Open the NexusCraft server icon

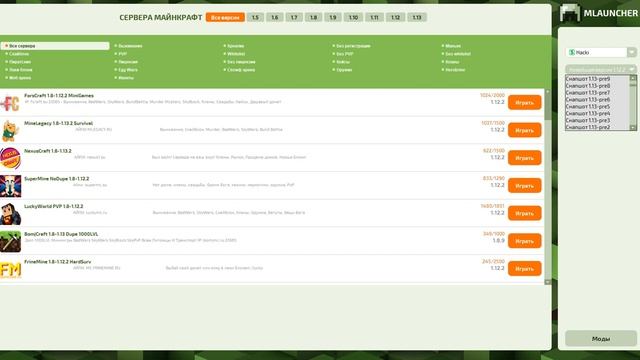tap(10, 158)
